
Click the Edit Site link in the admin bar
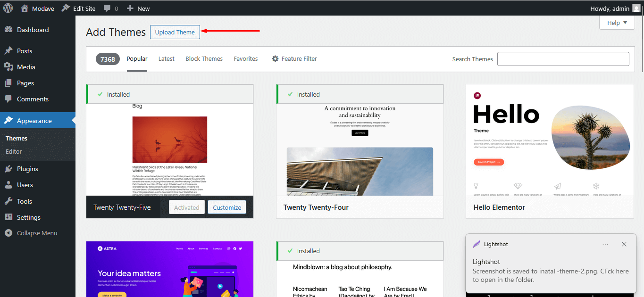tap(84, 8)
